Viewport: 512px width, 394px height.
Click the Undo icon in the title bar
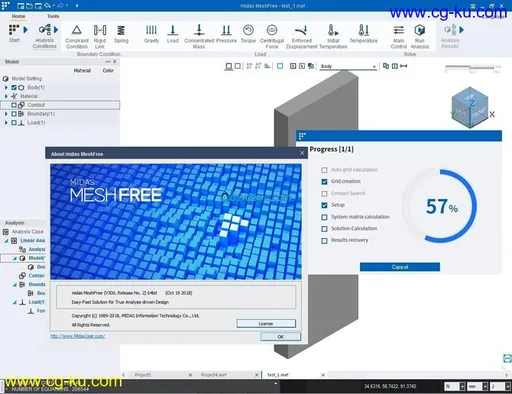click(x=47, y=6)
